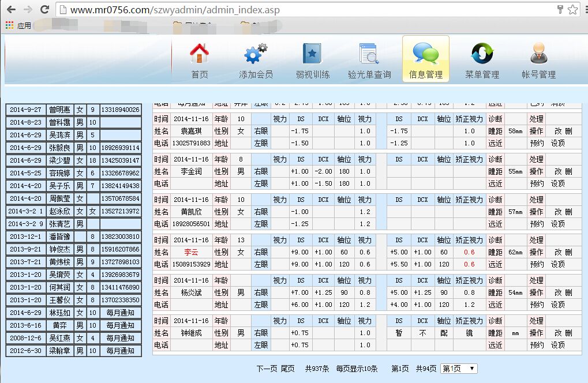
Task: Click 设顶 for 杨炎斌 record
Action: (x=557, y=305)
